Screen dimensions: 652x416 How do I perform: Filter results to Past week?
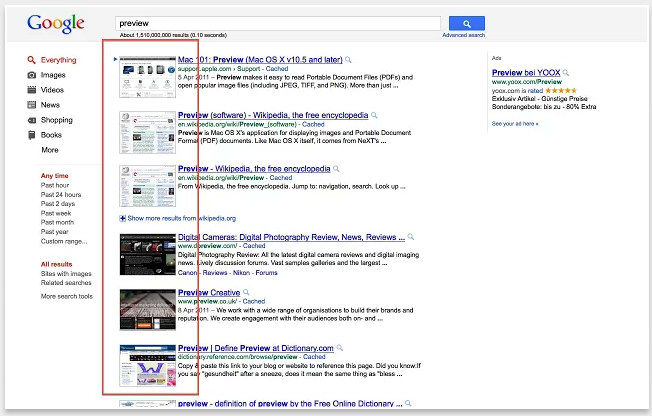click(x=56, y=213)
